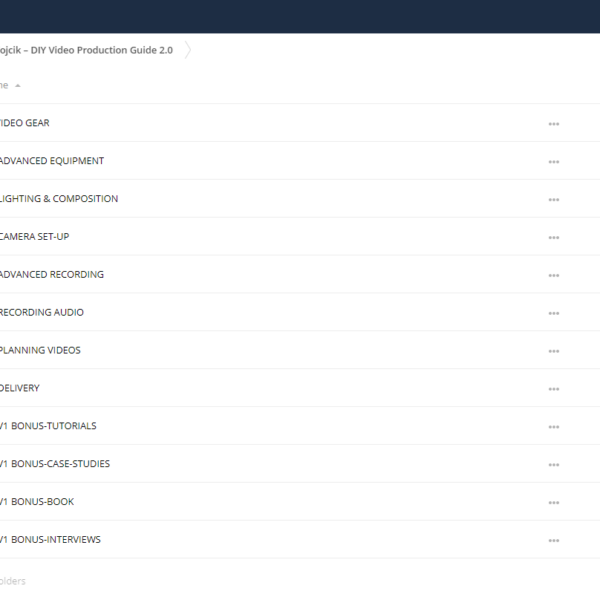Open more options for DELIVERY folder

coord(554,389)
